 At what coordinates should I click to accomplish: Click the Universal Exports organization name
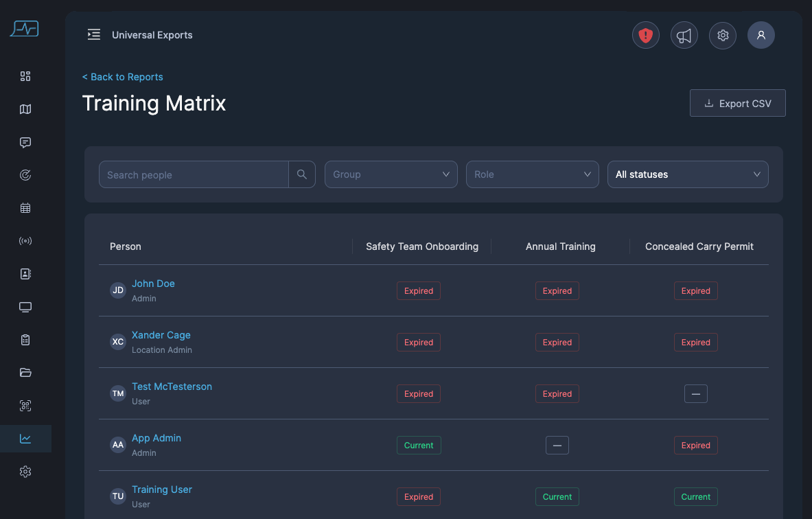(x=152, y=35)
